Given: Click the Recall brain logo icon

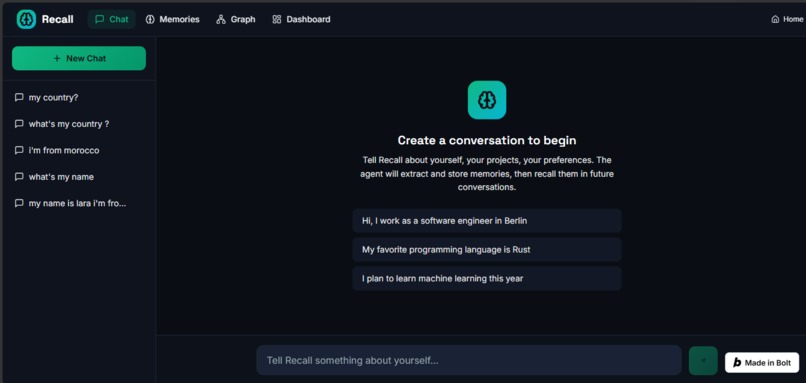Looking at the screenshot, I should pos(26,20).
